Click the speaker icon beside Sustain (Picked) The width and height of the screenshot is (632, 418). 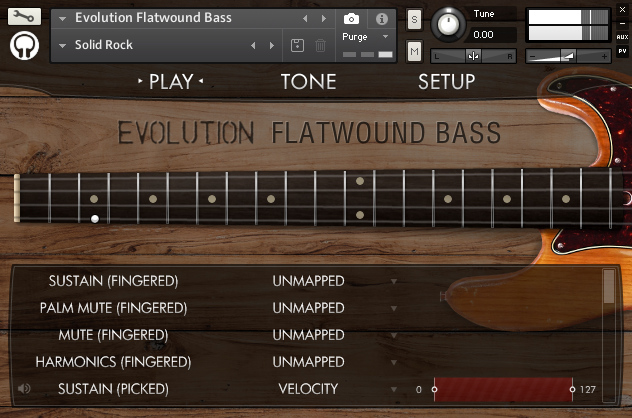[x=22, y=389]
